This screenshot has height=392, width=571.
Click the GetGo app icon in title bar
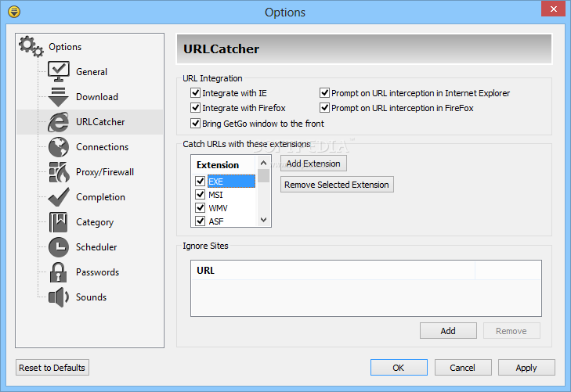14,12
